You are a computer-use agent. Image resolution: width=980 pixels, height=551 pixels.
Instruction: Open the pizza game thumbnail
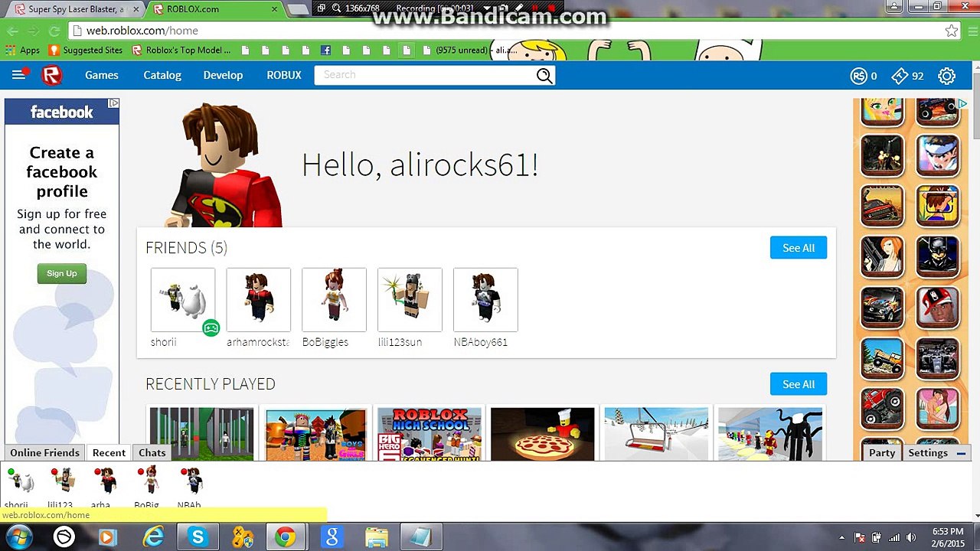point(543,434)
